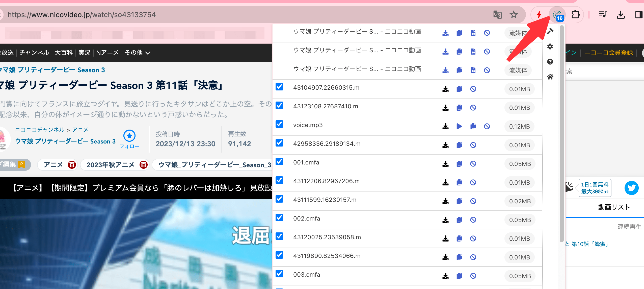
Task: Uncheck the 002.cmfa checkbox
Action: [279, 218]
